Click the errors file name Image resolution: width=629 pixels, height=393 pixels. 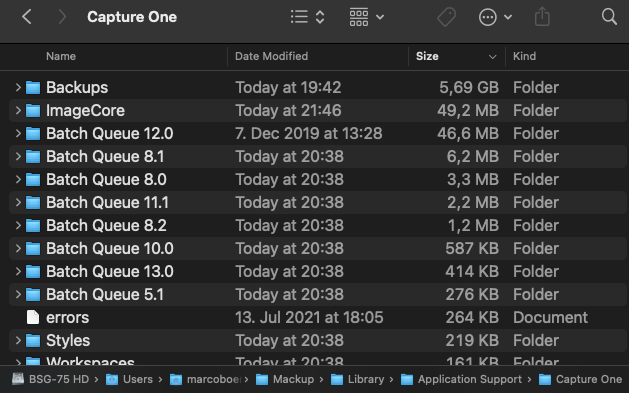[67, 318]
